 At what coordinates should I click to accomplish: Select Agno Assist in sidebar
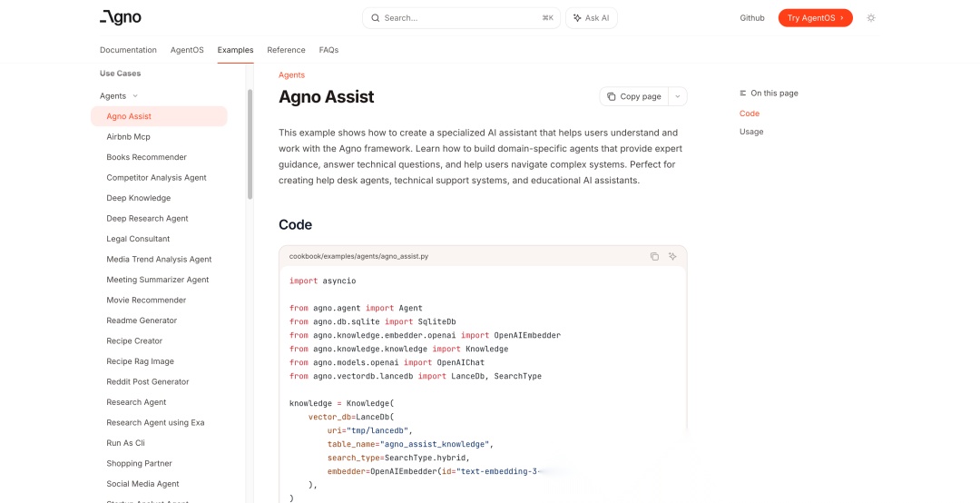(x=159, y=116)
